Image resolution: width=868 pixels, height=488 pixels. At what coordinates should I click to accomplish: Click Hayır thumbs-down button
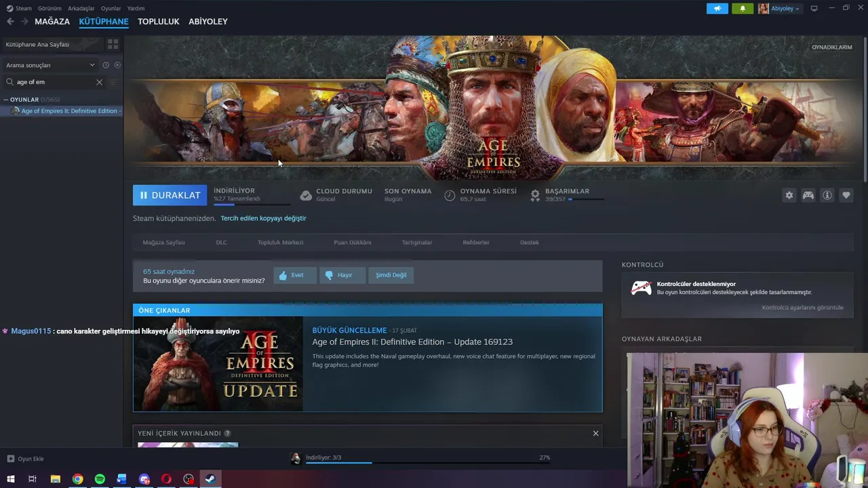point(342,275)
